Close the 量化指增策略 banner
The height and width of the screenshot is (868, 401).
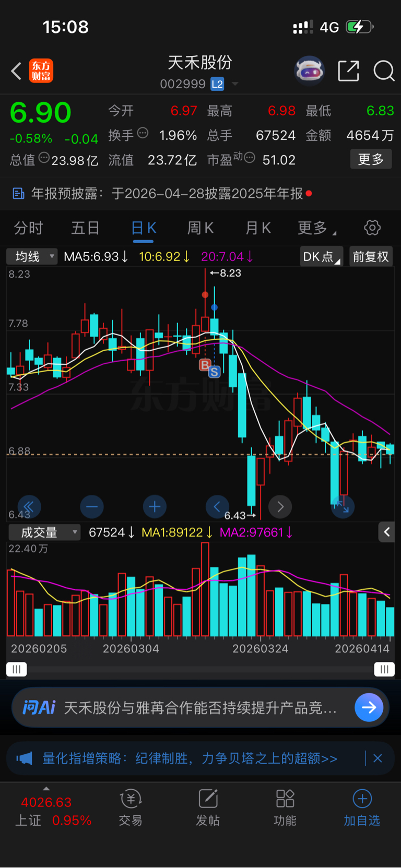[378, 758]
